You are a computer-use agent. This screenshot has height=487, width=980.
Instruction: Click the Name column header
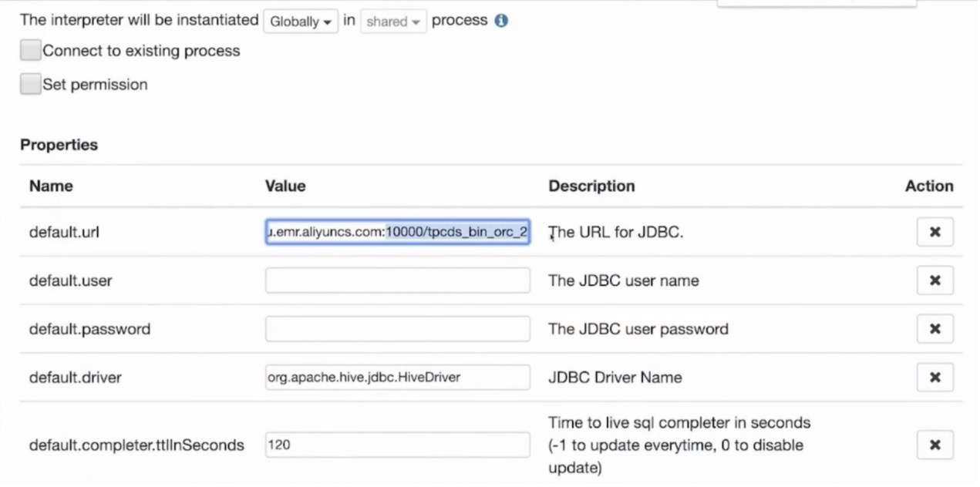(50, 186)
